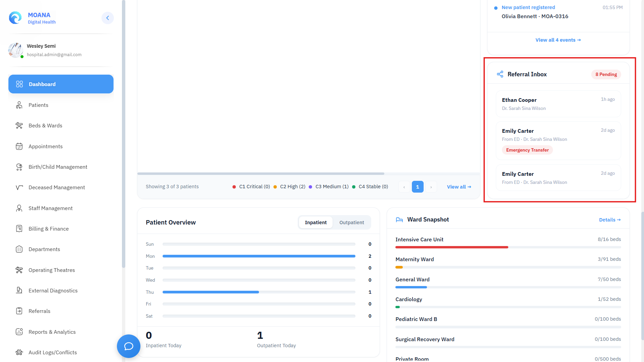
Task: Click the Referral Inbox share icon
Action: (500, 74)
